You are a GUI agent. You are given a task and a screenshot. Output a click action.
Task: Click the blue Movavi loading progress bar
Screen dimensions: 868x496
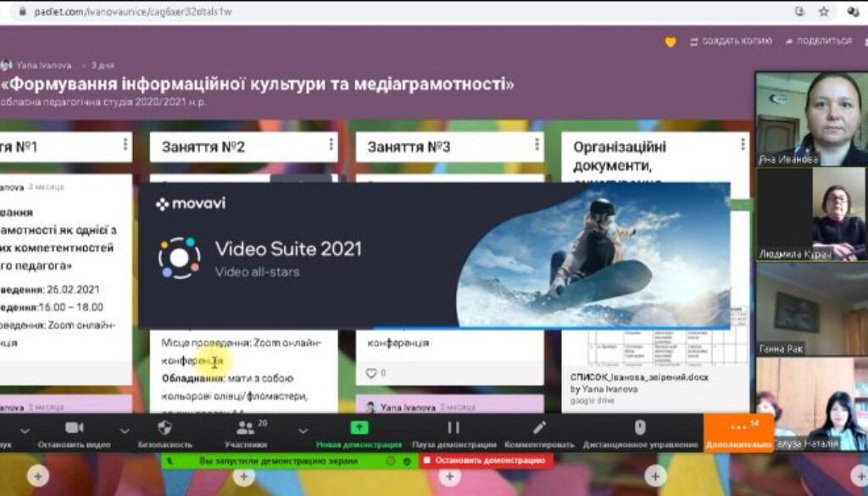pos(551,328)
